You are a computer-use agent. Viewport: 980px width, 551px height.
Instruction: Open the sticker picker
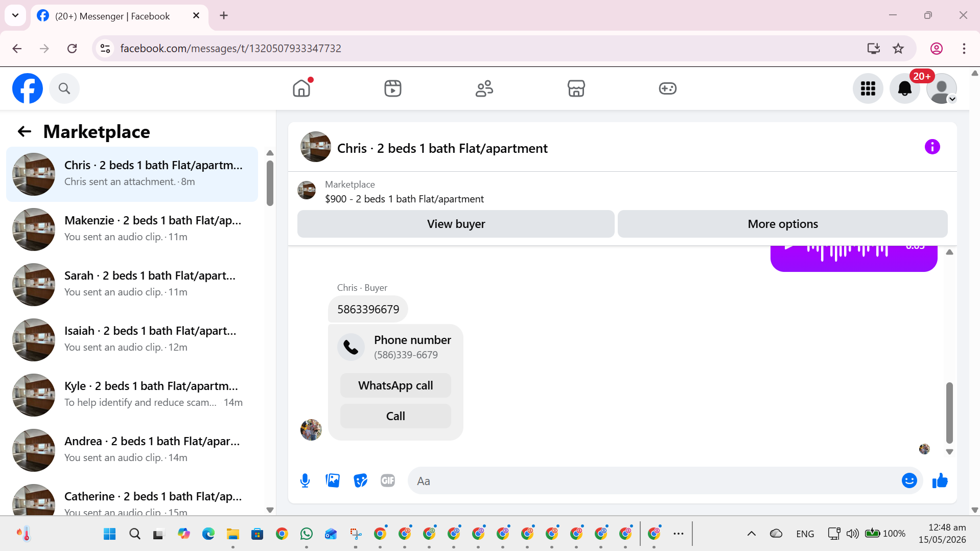[x=360, y=480]
